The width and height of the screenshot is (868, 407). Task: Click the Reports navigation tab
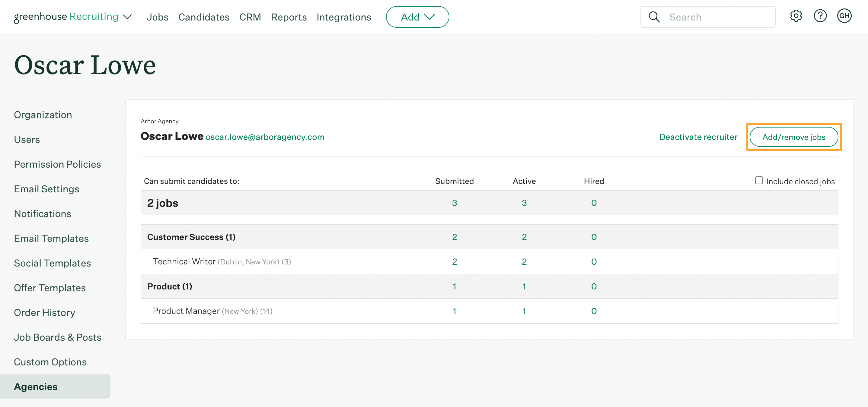pyautogui.click(x=289, y=16)
